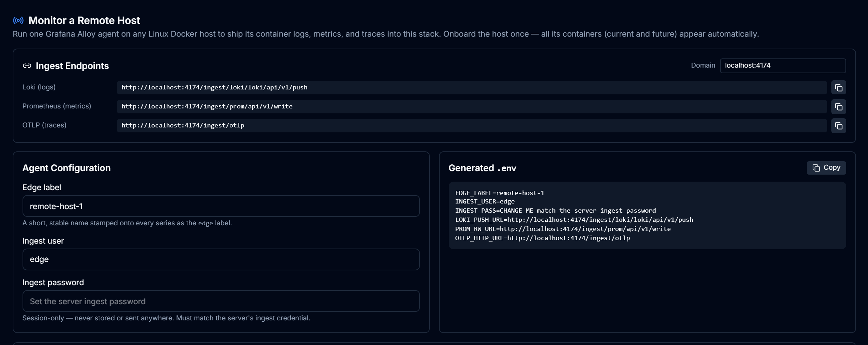The image size is (868, 345).
Task: Click the EDGE_LABEL=remote-host-1 line
Action: (500, 193)
